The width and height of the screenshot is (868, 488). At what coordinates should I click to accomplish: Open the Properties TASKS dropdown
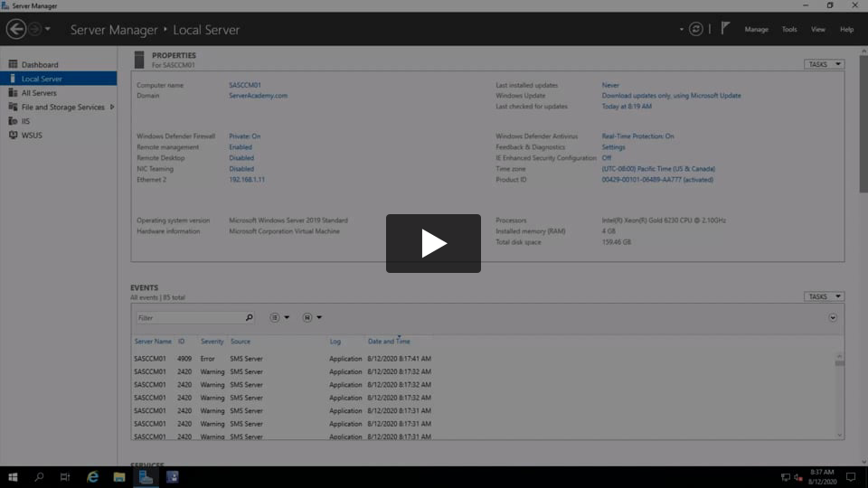coord(824,64)
